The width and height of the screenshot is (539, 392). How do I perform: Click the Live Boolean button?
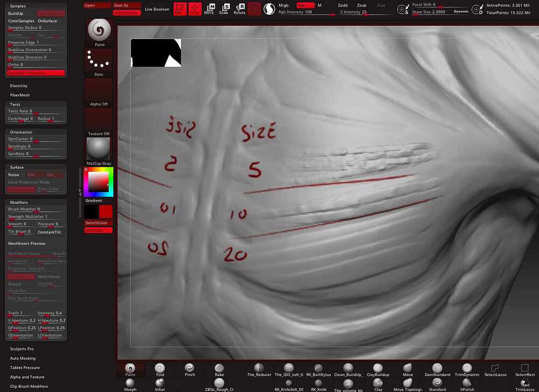point(157,9)
